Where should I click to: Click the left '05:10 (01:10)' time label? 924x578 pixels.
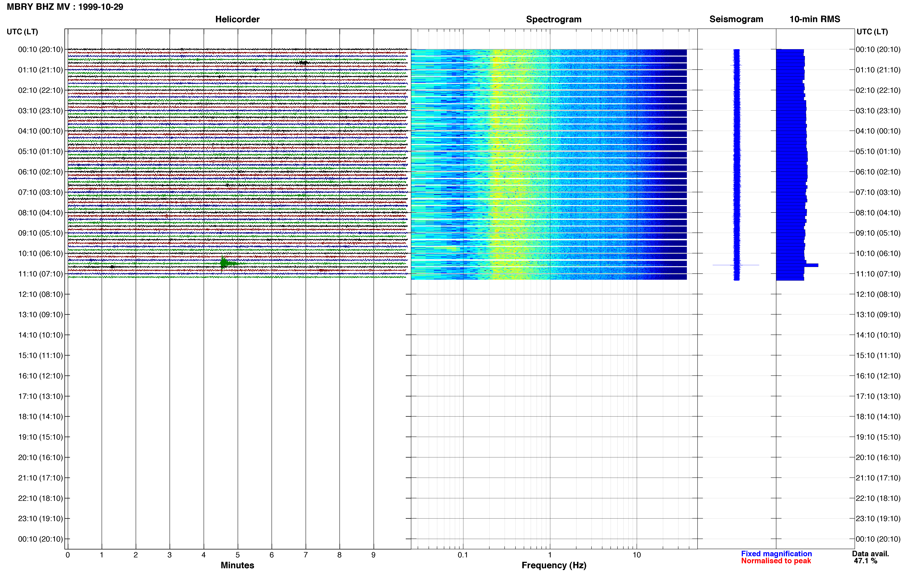(x=41, y=151)
